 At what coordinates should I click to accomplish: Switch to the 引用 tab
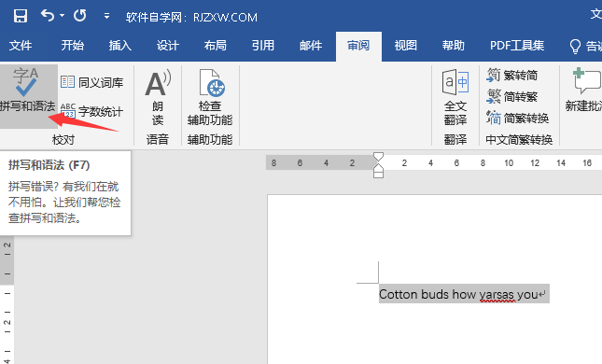pos(263,46)
